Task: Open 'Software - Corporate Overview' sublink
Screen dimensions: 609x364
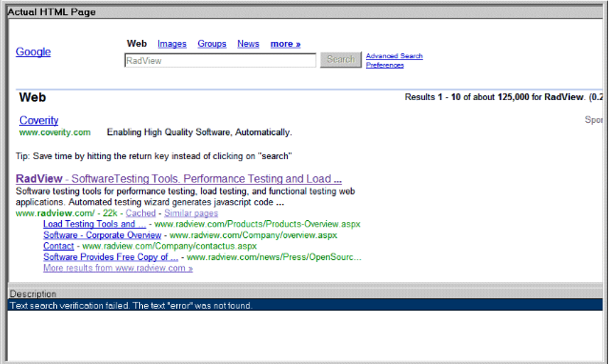Action: tap(102, 235)
